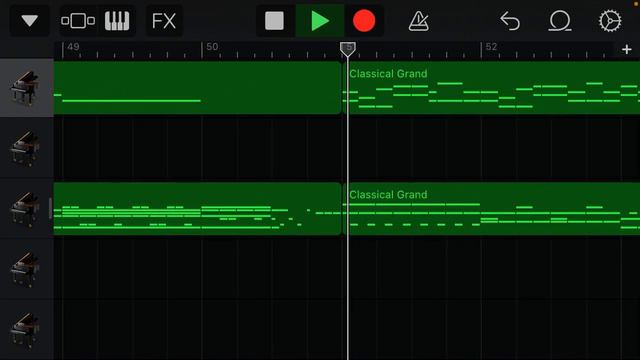Select the playhead marker on the ruler
640x360 pixels.
click(x=348, y=49)
